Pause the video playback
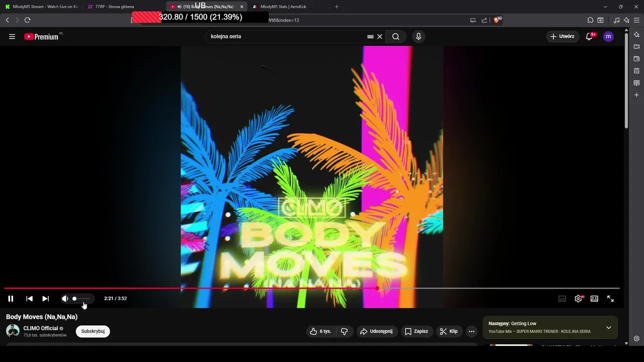The width and height of the screenshot is (644, 362). pos(11,299)
